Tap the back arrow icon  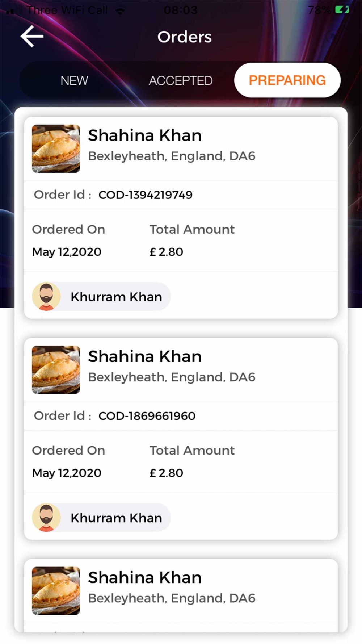[32, 36]
